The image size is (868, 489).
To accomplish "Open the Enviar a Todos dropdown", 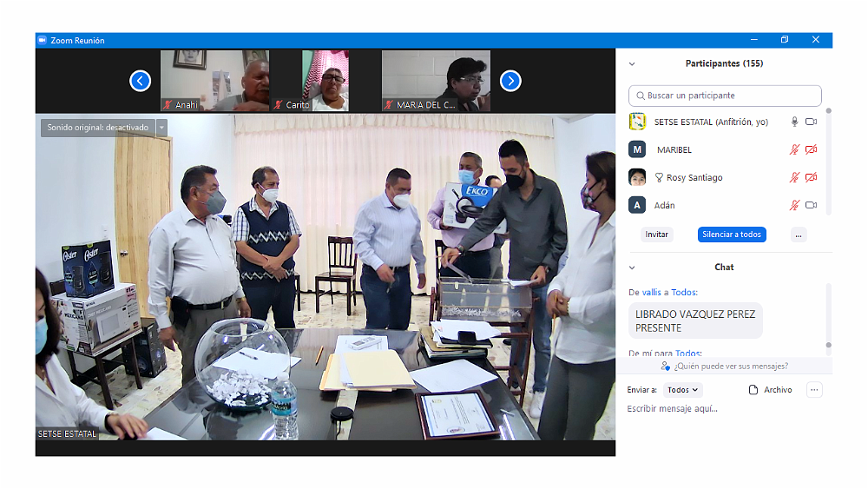I will click(x=683, y=390).
